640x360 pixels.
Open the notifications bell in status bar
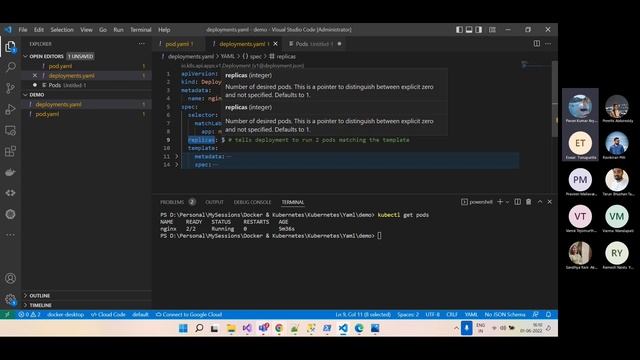click(549, 315)
